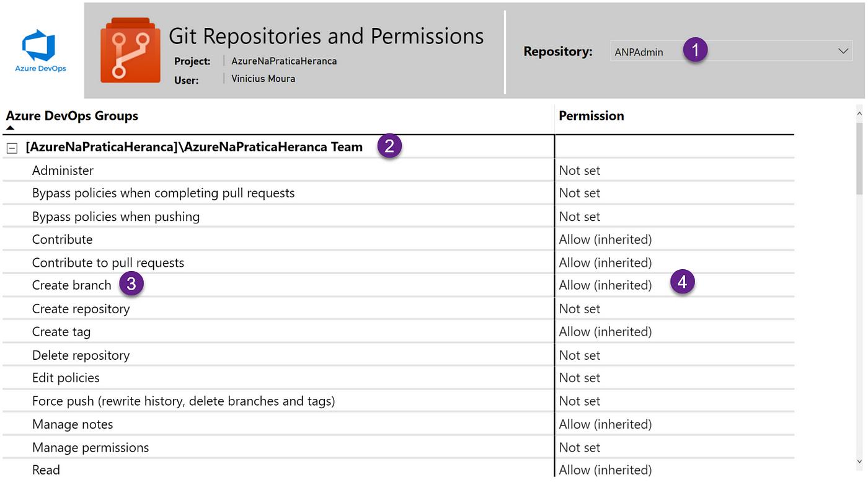The height and width of the screenshot is (482, 868).
Task: Open the Repository dropdown showing ANPAdmin
Action: tap(731, 51)
